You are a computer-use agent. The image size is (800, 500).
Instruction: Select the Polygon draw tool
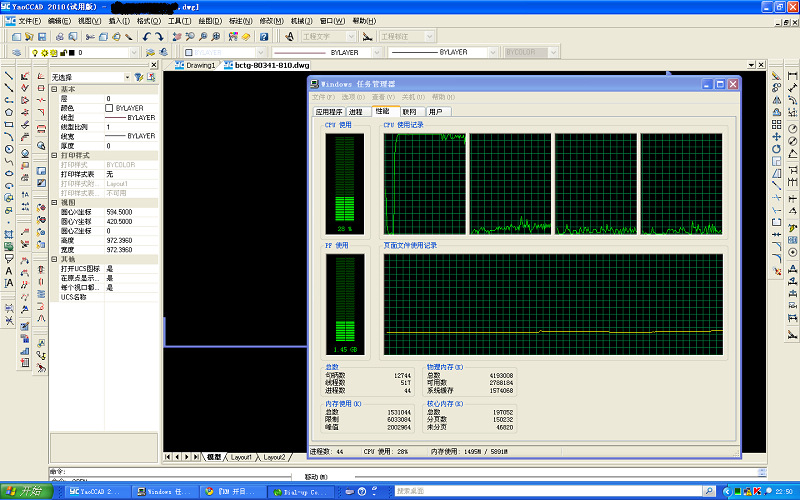pos(9,112)
